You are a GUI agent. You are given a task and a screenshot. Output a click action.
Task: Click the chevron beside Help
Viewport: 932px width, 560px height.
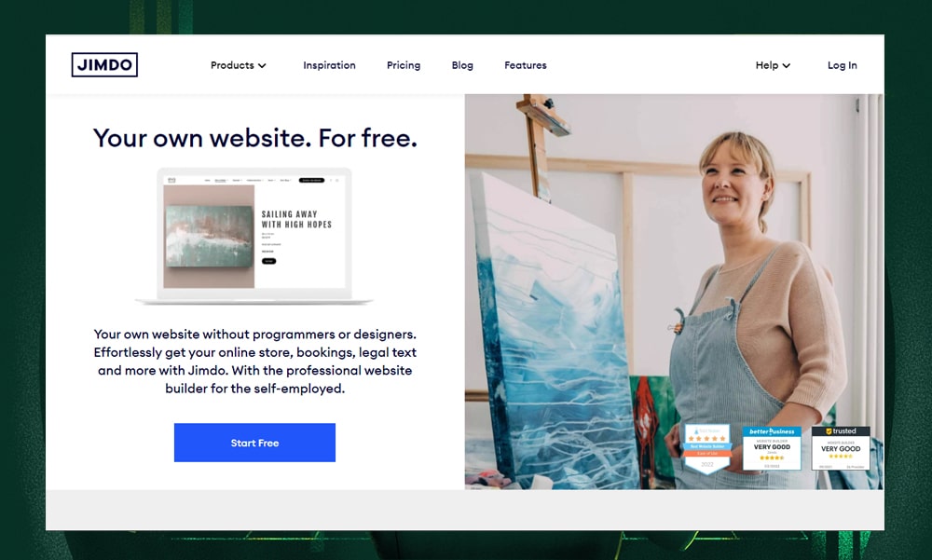(787, 66)
